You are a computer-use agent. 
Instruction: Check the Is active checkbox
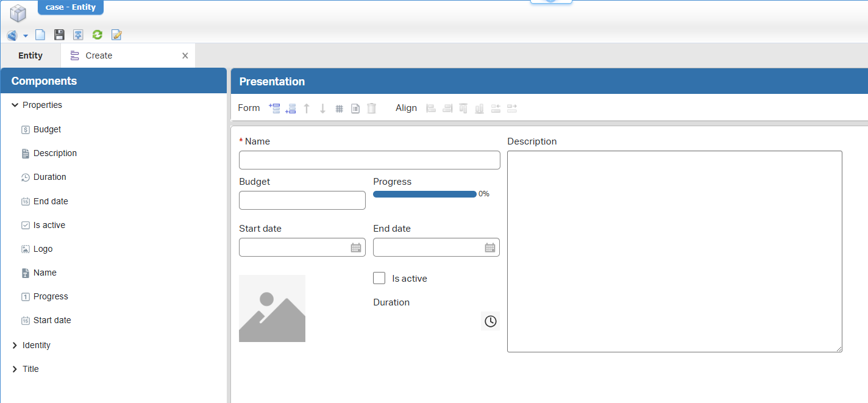coord(379,279)
